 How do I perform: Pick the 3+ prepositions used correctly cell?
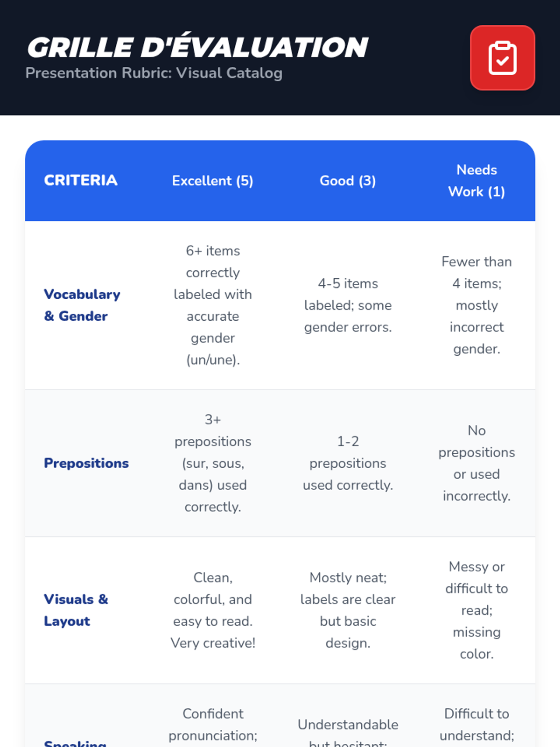pos(213,463)
